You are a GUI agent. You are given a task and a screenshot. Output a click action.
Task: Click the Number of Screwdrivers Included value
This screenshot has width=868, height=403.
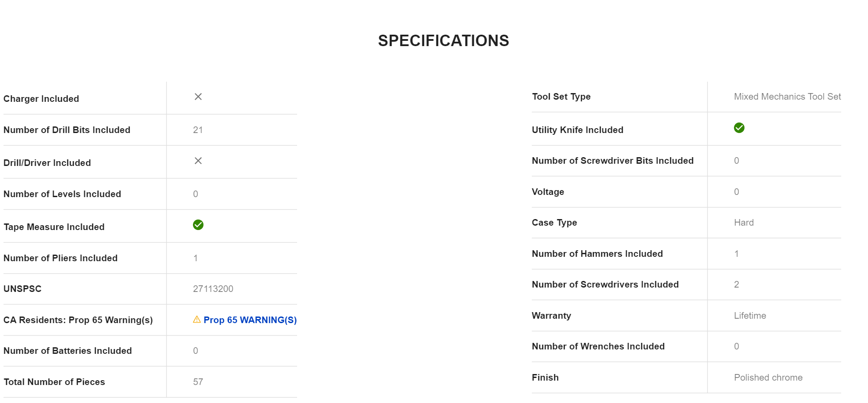[x=737, y=284]
